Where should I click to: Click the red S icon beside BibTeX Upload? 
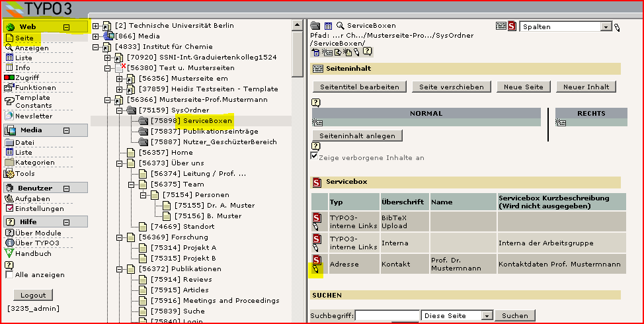click(x=317, y=216)
